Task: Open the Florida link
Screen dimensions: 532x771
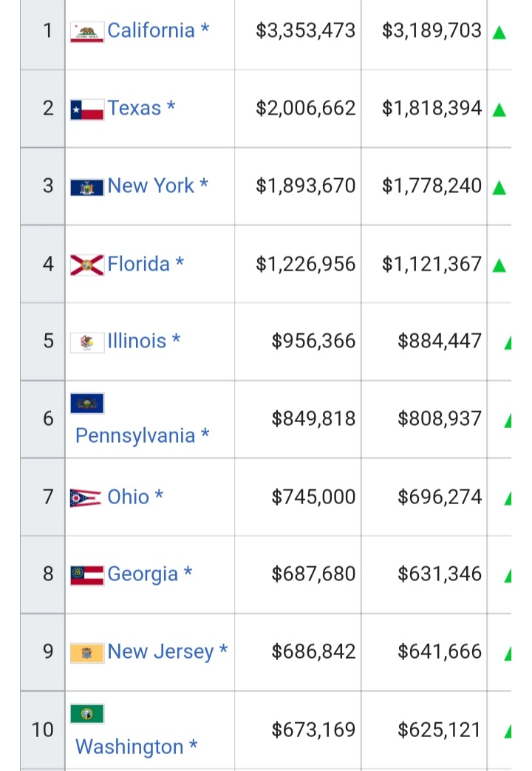Action: tap(138, 264)
